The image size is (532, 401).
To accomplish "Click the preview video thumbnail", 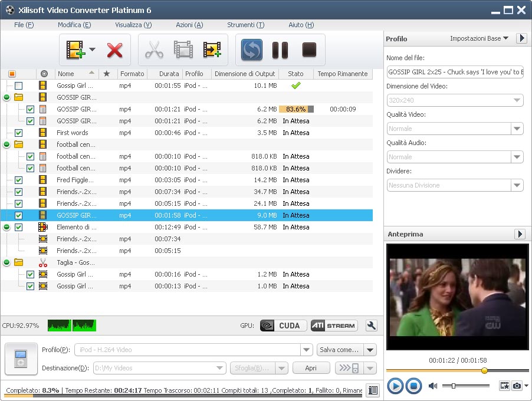I will (x=458, y=297).
